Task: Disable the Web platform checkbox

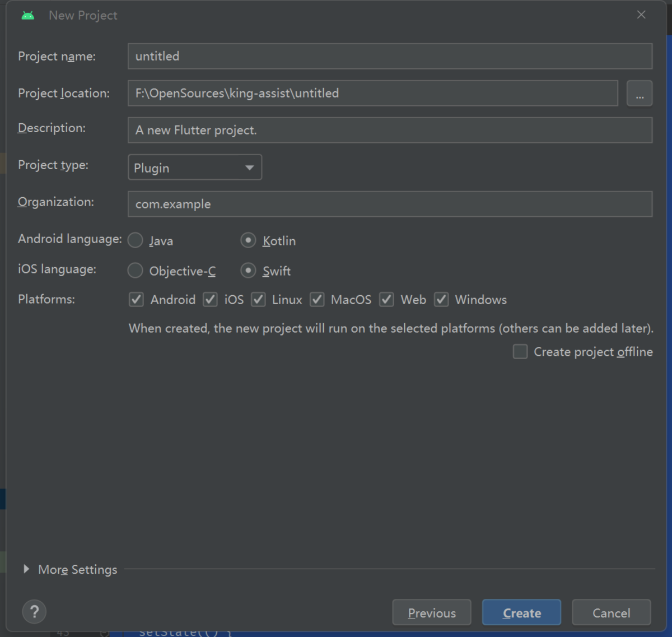Action: [386, 300]
